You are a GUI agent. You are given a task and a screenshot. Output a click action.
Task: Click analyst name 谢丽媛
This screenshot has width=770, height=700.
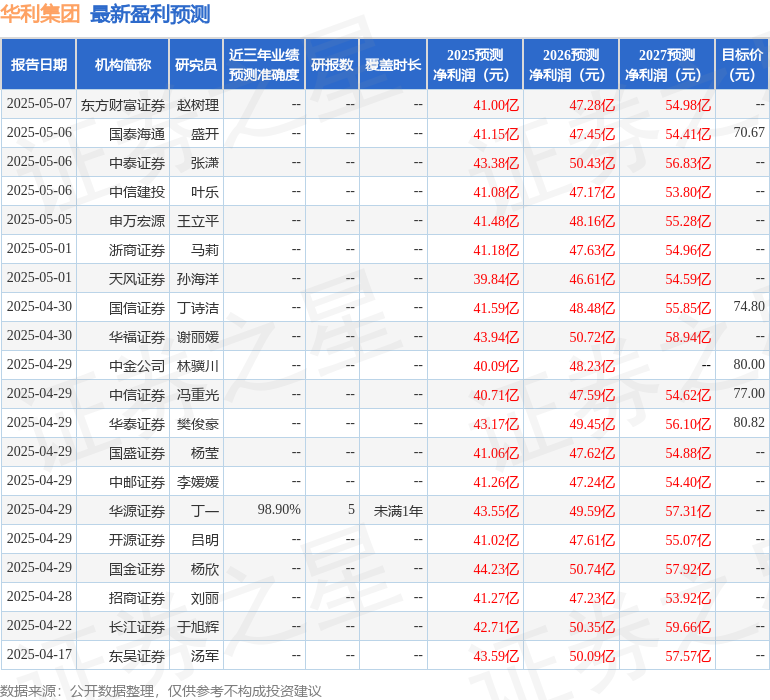pyautogui.click(x=198, y=337)
